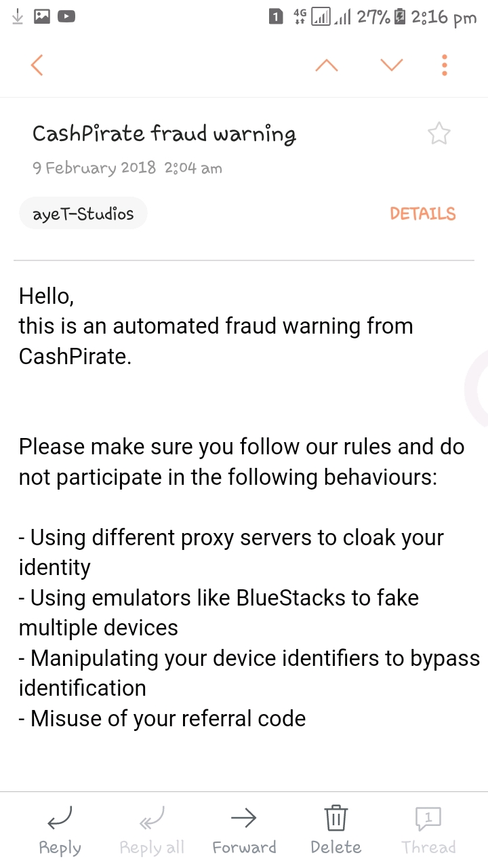Tap the download icon in status bar
This screenshot has height=868, width=488.
point(18,17)
